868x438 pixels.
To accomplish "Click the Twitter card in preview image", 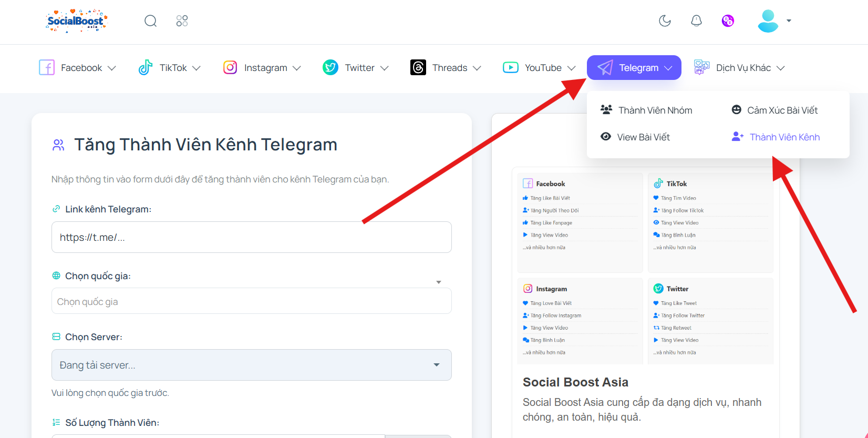I will [710, 321].
